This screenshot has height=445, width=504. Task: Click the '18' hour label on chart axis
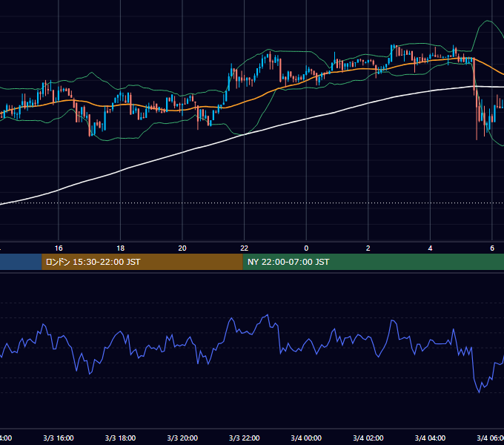click(121, 248)
